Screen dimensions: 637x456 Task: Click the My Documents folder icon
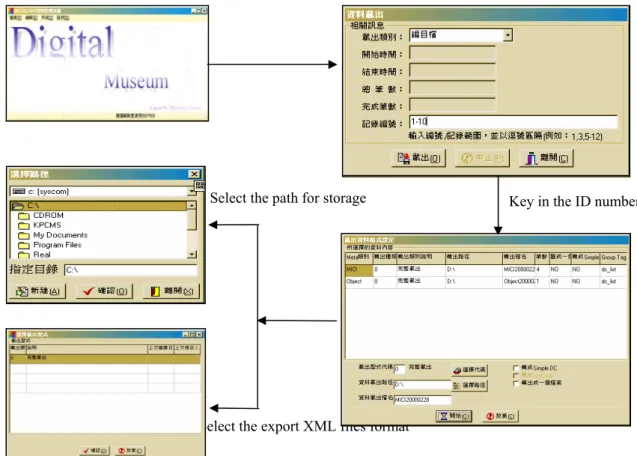24,235
